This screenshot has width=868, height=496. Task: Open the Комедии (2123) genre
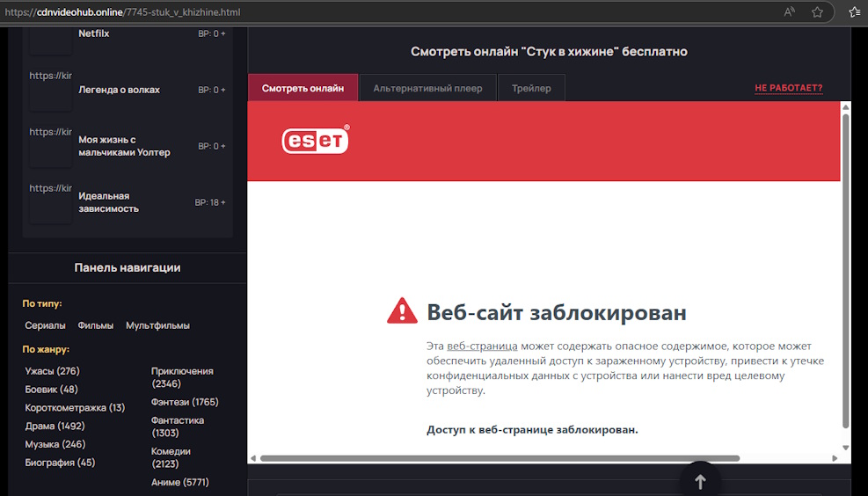[171, 457]
